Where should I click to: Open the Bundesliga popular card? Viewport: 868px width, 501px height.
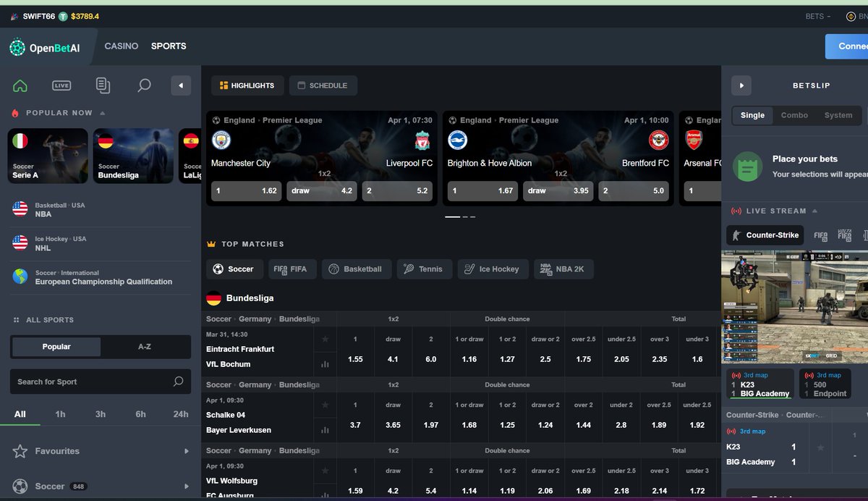click(x=134, y=156)
